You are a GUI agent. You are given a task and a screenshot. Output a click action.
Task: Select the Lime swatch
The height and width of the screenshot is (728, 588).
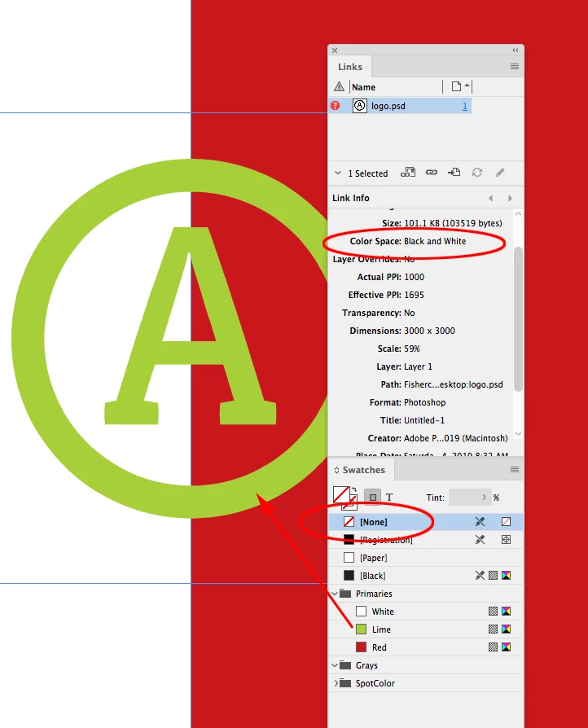tap(426, 629)
